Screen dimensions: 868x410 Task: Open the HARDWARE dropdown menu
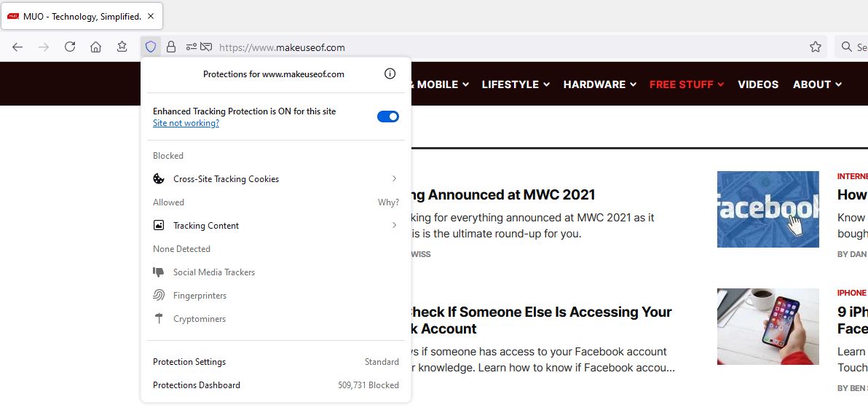599,84
